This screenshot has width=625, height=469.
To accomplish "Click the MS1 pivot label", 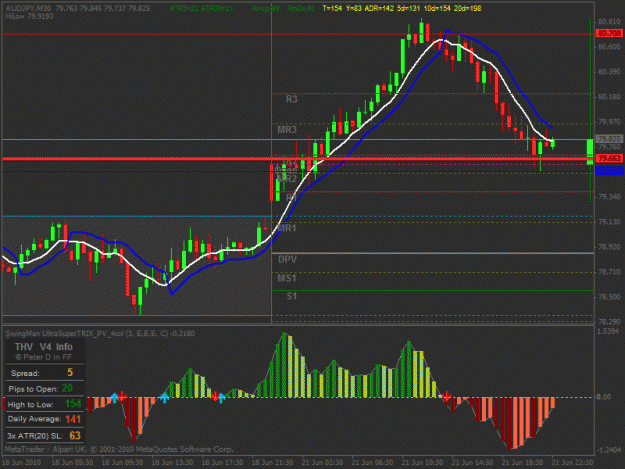I will (287, 278).
